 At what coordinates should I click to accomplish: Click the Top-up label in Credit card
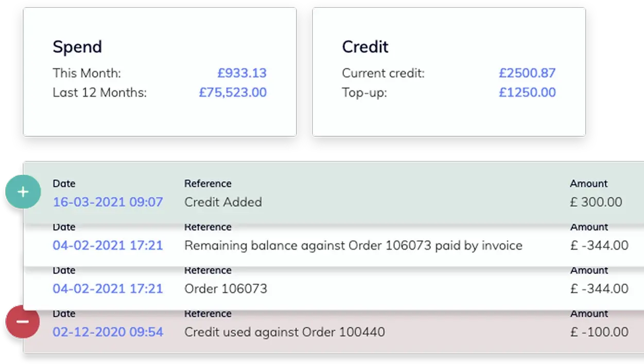point(364,93)
